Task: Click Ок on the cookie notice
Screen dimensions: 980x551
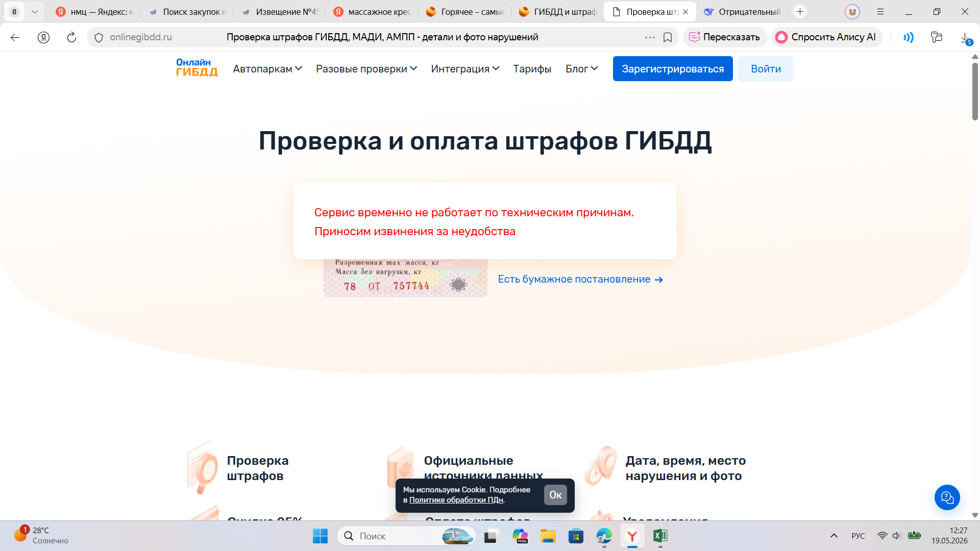Action: pos(555,495)
